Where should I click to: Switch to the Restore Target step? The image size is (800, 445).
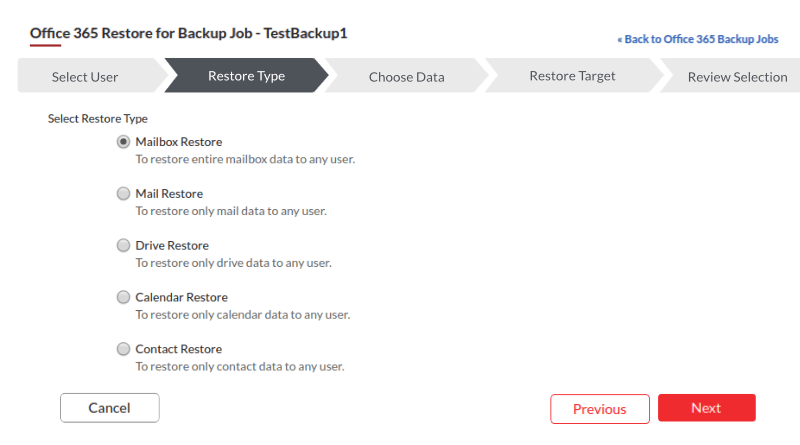click(x=572, y=76)
